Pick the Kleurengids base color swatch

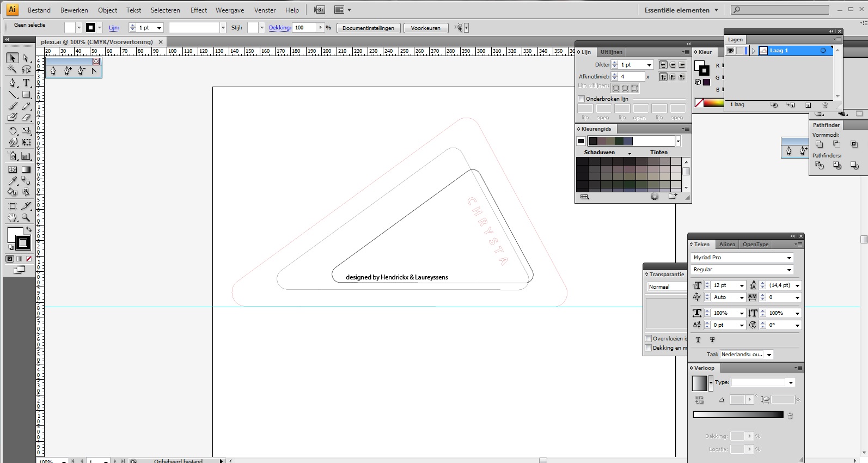pos(581,141)
